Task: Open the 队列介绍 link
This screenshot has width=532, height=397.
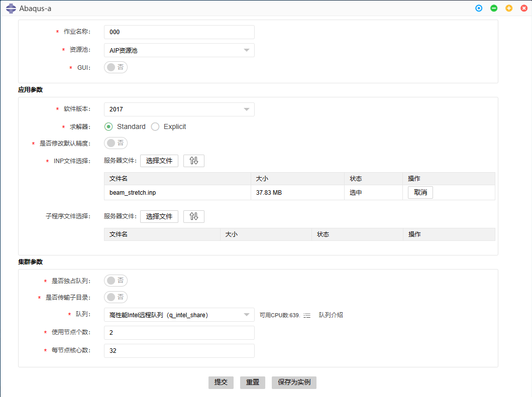Action: tap(331, 315)
